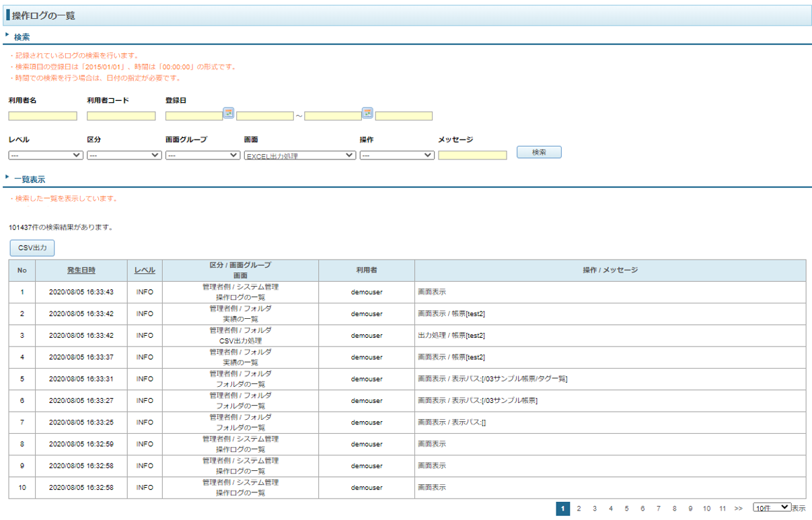
Task: Open the 操作 dropdown
Action: click(397, 155)
